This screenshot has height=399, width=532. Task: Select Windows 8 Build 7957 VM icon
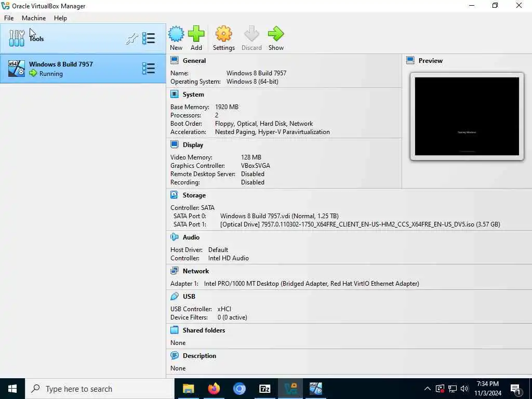coord(16,69)
